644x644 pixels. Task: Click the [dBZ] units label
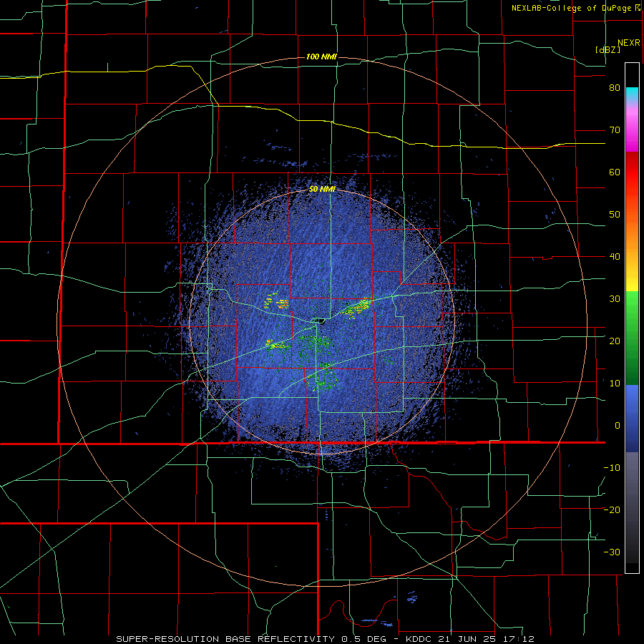pyautogui.click(x=608, y=49)
